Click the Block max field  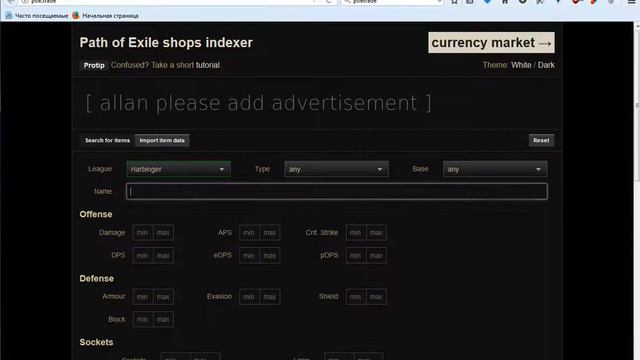pyautogui.click(x=163, y=319)
